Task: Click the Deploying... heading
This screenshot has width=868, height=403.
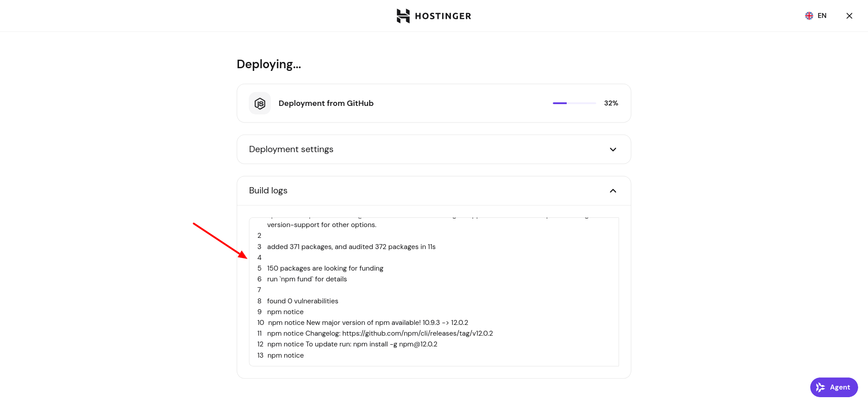Action: [x=269, y=64]
